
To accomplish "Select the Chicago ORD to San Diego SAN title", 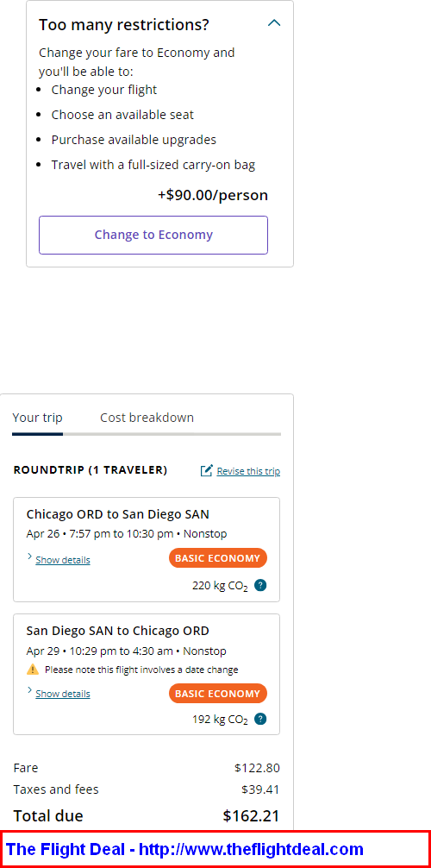I will pyautogui.click(x=118, y=514).
